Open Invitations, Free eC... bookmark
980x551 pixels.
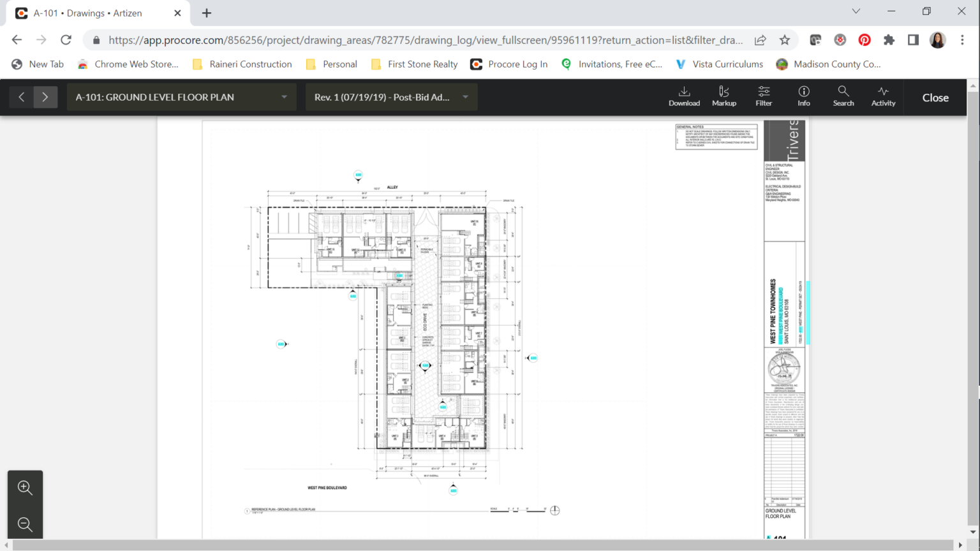click(612, 64)
